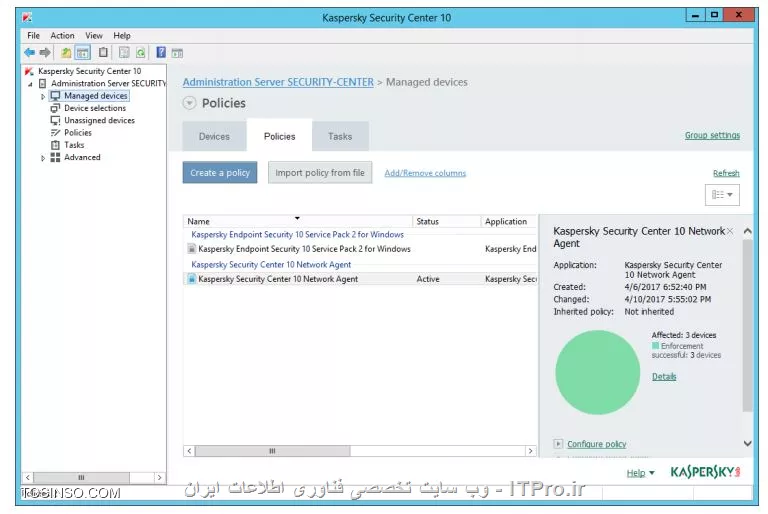This screenshot has width=768, height=514.
Task: Click Import policy from file button
Action: 320,172
